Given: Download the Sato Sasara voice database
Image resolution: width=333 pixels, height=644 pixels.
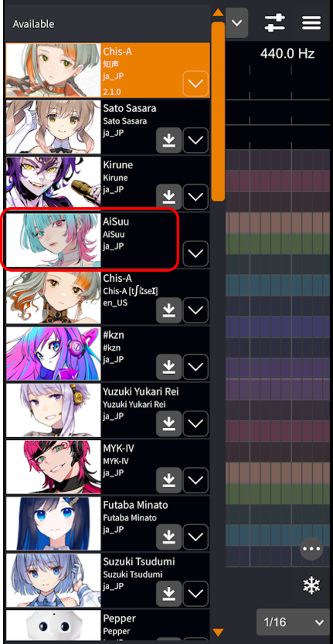Looking at the screenshot, I should 169,140.
